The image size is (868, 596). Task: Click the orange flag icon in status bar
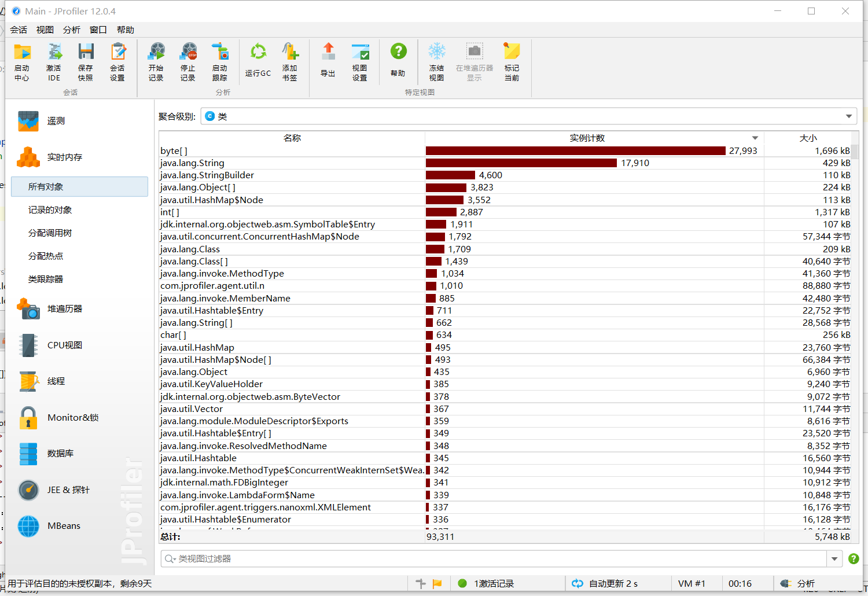[437, 583]
